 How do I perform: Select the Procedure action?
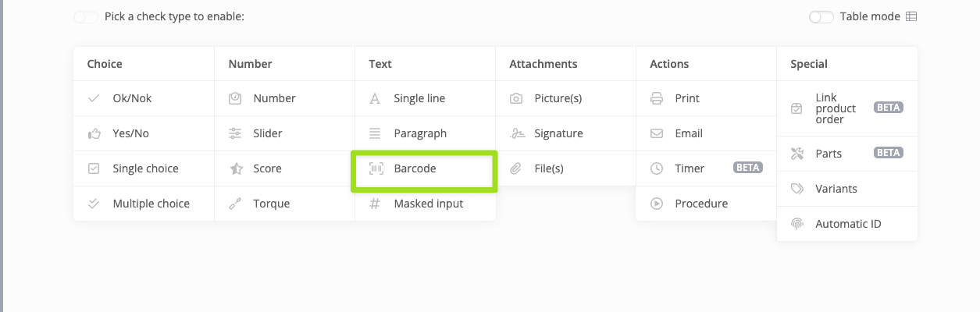tap(700, 204)
